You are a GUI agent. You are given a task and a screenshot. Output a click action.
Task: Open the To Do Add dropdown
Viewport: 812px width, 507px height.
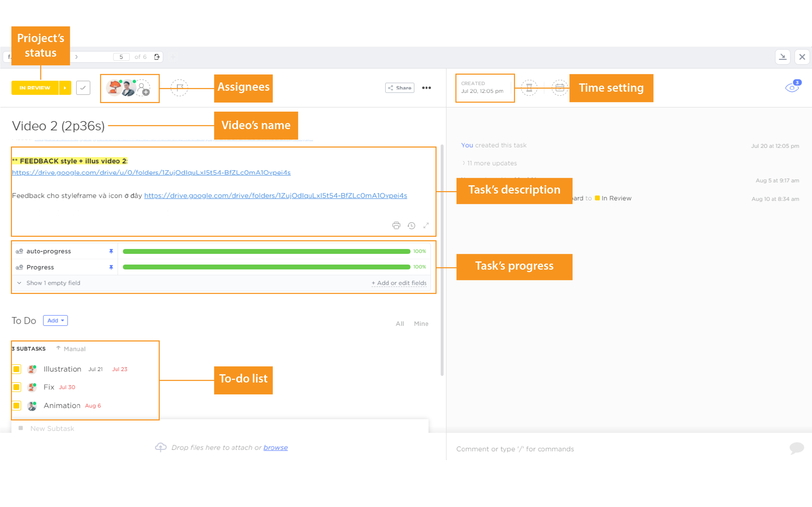pyautogui.click(x=55, y=320)
